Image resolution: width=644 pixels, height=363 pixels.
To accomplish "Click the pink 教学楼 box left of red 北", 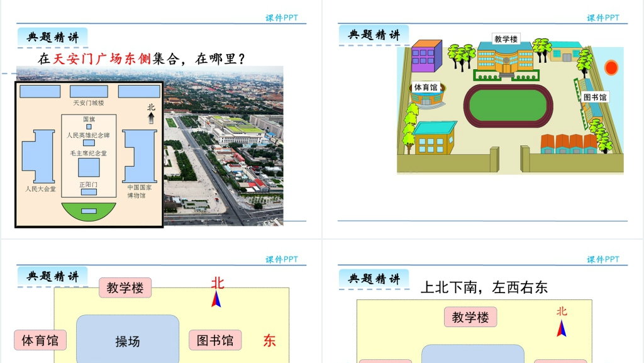I will coord(125,288).
